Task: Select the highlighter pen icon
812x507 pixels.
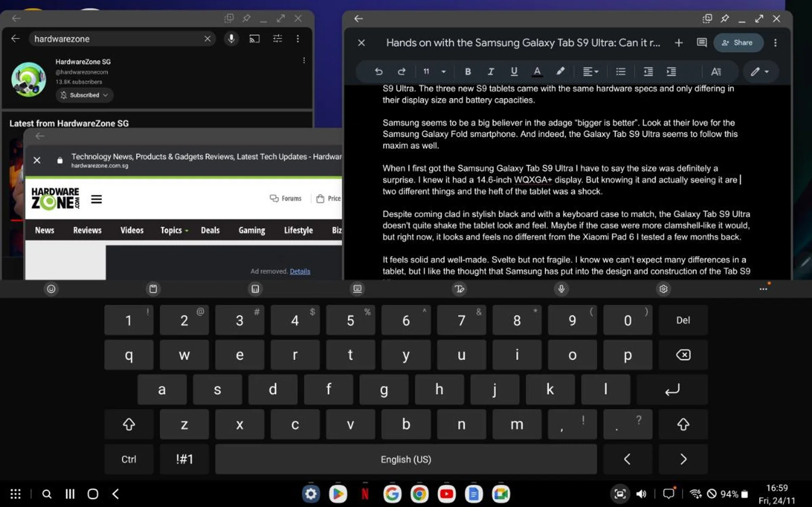Action: [560, 72]
